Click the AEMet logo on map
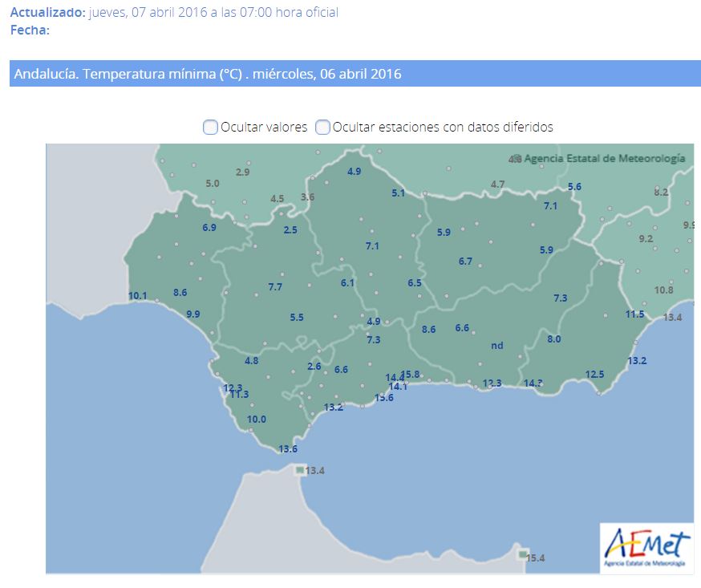 646,548
